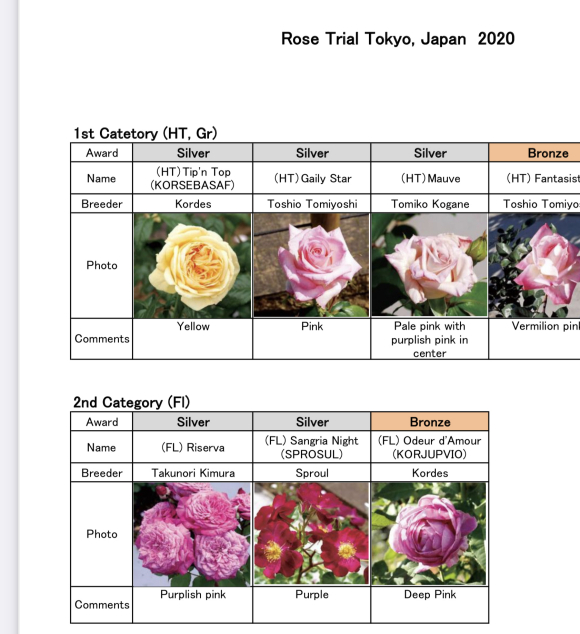
Task: Click the Odeur d'Amour rose photo
Action: [429, 533]
